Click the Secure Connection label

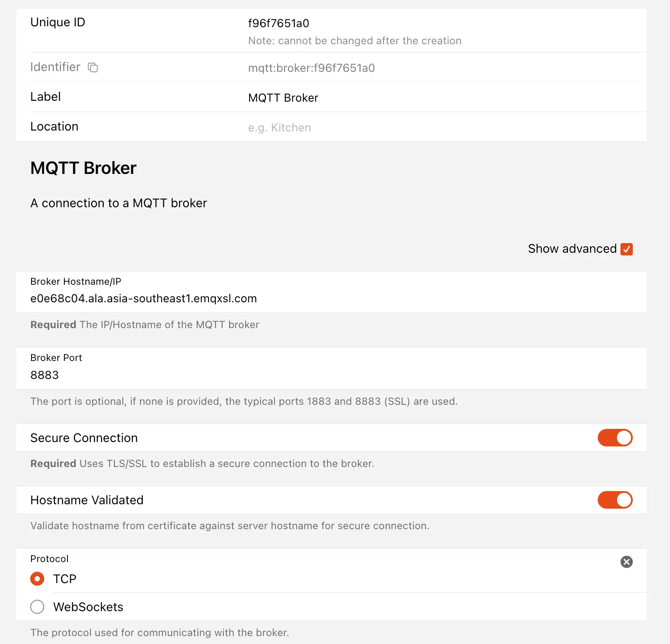click(84, 438)
